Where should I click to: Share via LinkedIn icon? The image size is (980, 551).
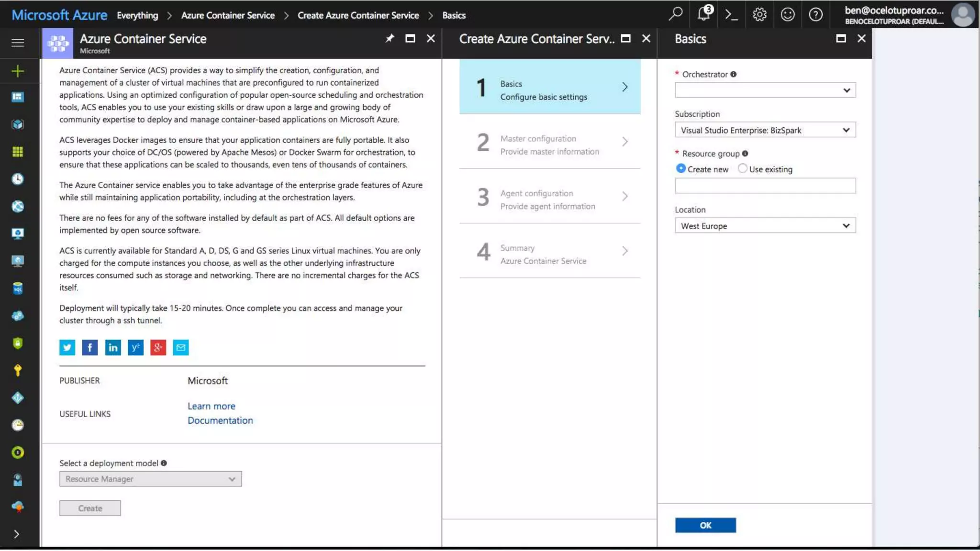pyautogui.click(x=113, y=348)
